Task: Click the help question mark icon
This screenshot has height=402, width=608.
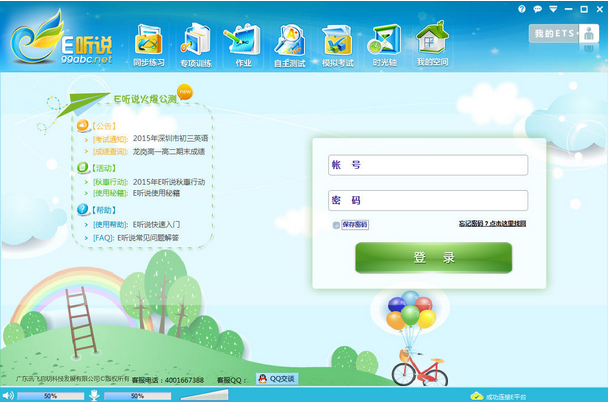Action: point(523,8)
